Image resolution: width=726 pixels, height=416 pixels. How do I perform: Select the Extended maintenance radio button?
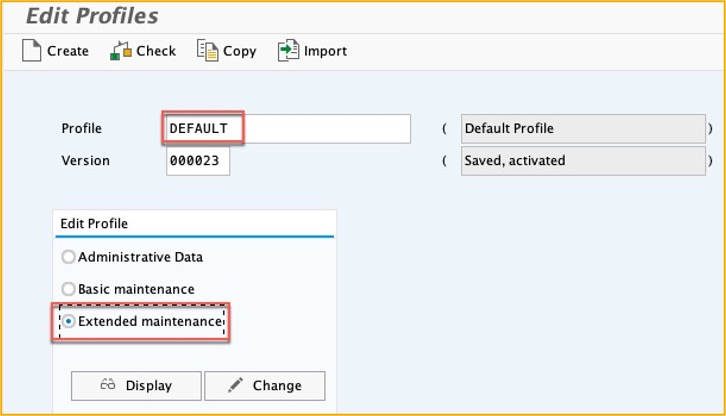click(68, 321)
